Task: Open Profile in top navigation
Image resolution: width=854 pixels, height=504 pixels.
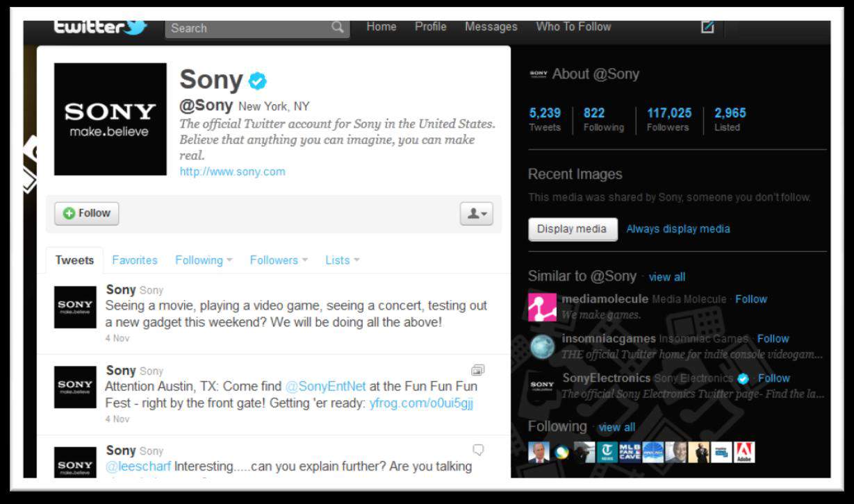Action: [x=430, y=27]
